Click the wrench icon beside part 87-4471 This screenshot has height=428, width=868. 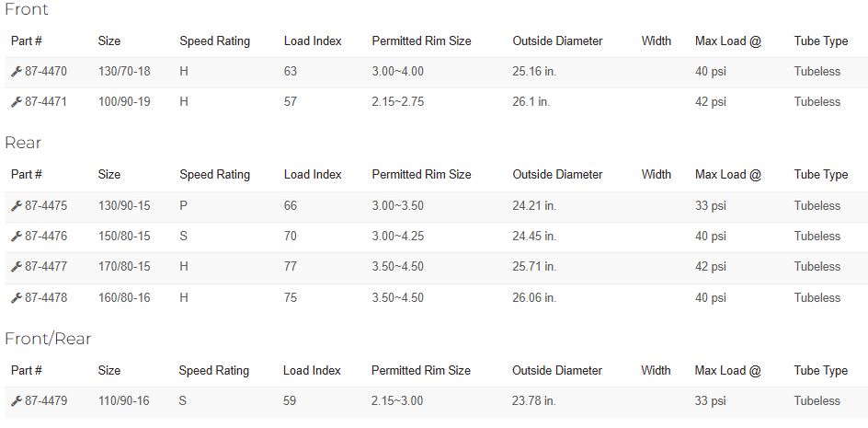pyautogui.click(x=17, y=102)
